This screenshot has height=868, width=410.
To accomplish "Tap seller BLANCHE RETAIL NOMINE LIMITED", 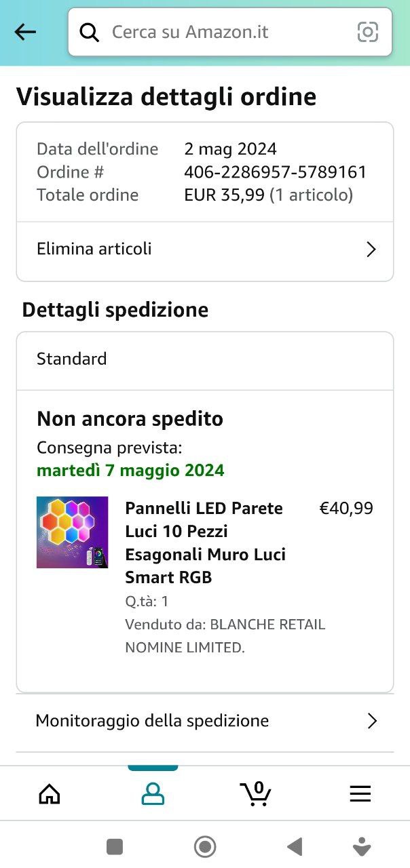I will 225,636.
